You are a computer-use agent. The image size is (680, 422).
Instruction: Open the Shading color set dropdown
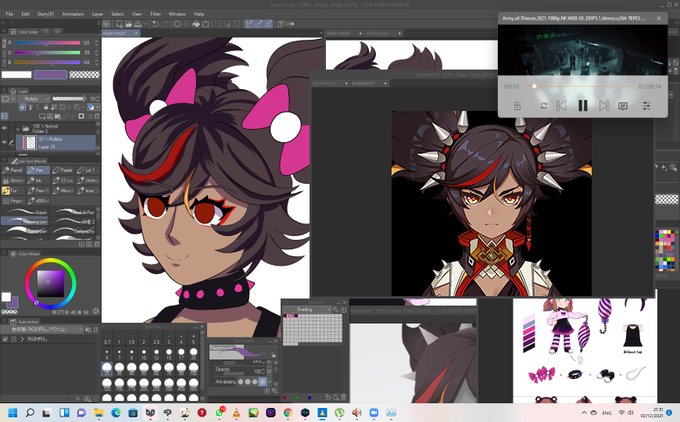pyautogui.click(x=307, y=309)
